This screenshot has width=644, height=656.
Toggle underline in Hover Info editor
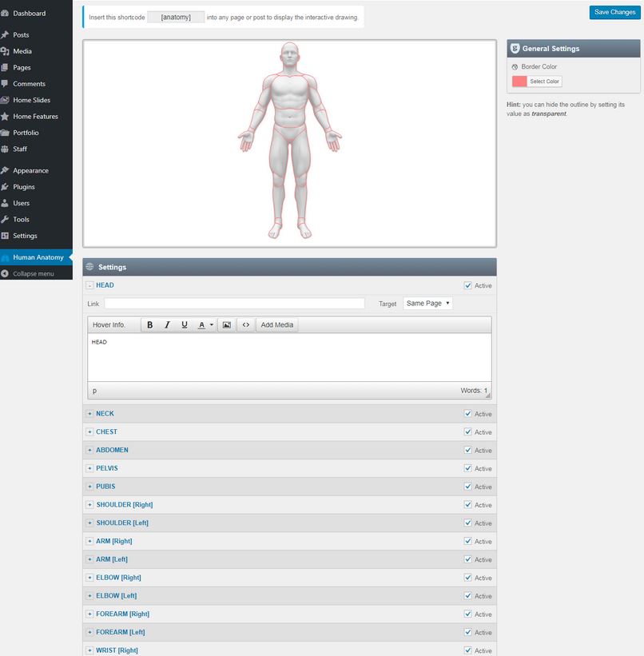[x=184, y=324]
